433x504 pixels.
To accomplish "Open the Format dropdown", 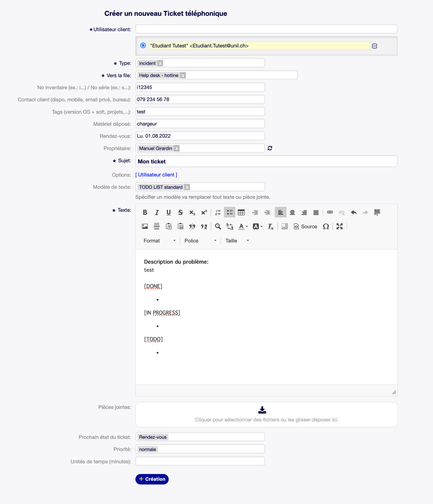I will [x=159, y=241].
